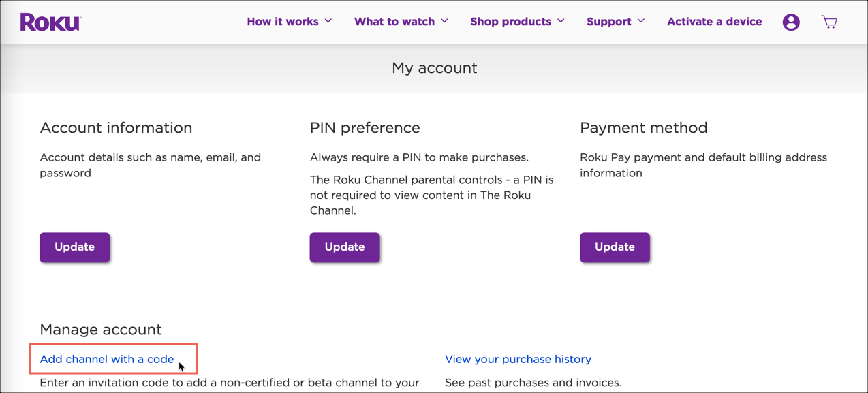The height and width of the screenshot is (393, 868).
Task: Click the Roku logo
Action: (x=50, y=22)
